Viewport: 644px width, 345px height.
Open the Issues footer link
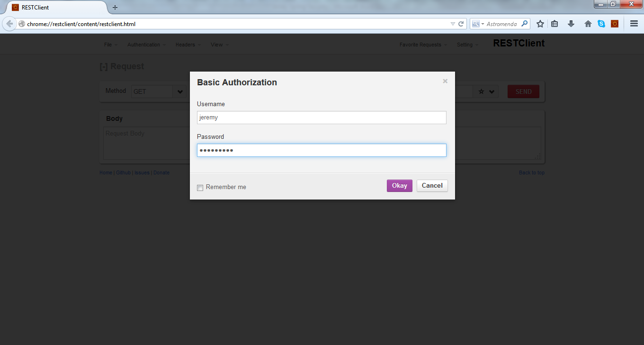click(142, 173)
